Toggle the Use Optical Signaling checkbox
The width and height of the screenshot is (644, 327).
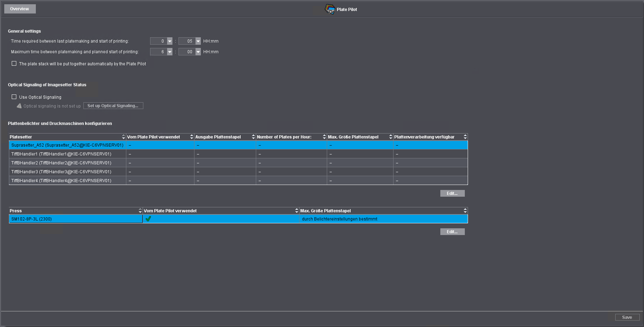14,97
